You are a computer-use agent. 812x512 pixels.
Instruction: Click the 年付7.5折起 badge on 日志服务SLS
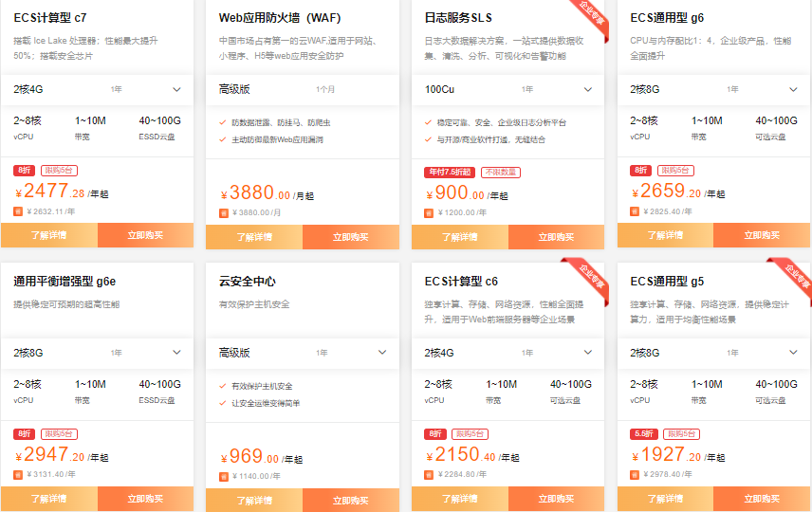coord(450,172)
